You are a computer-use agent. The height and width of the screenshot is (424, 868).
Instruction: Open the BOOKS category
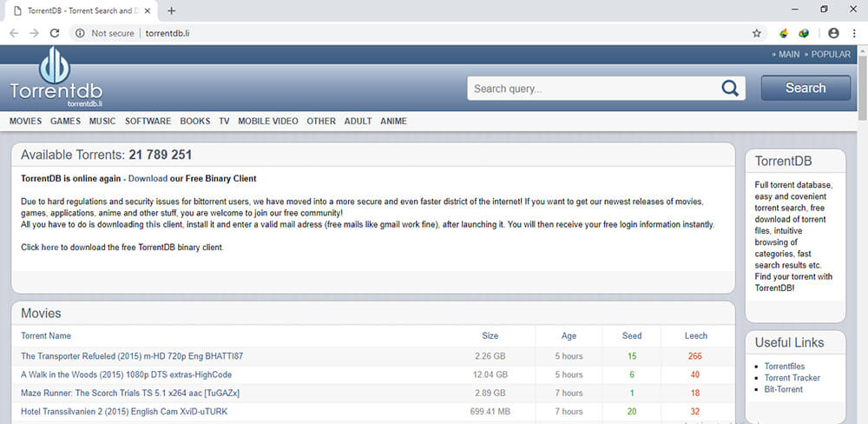[194, 121]
